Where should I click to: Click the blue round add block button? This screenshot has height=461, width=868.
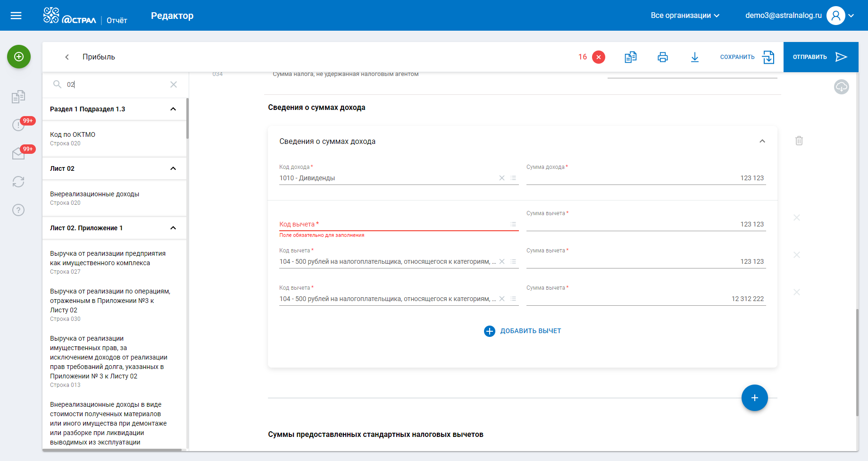point(755,398)
